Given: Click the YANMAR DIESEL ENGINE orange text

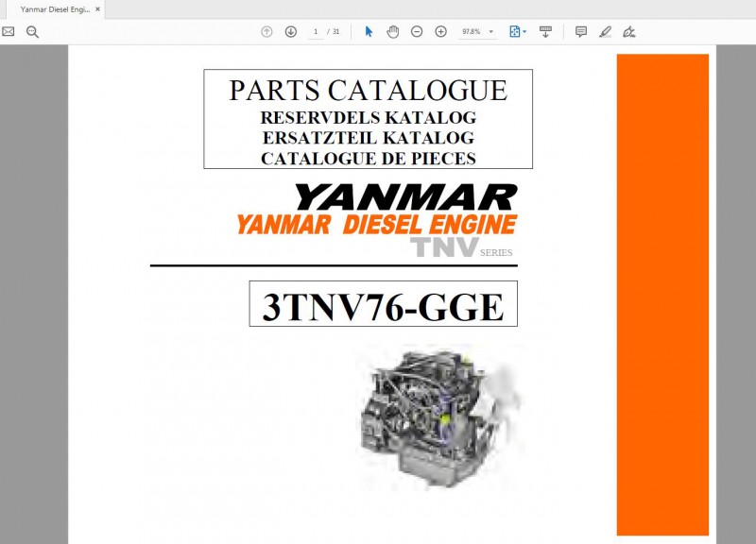Looking at the screenshot, I should 376,225.
